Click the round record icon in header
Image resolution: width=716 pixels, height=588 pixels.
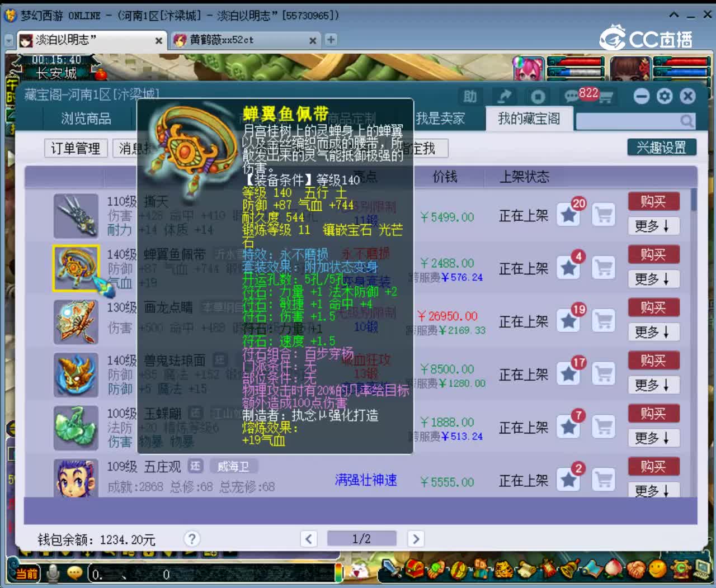[x=538, y=97]
